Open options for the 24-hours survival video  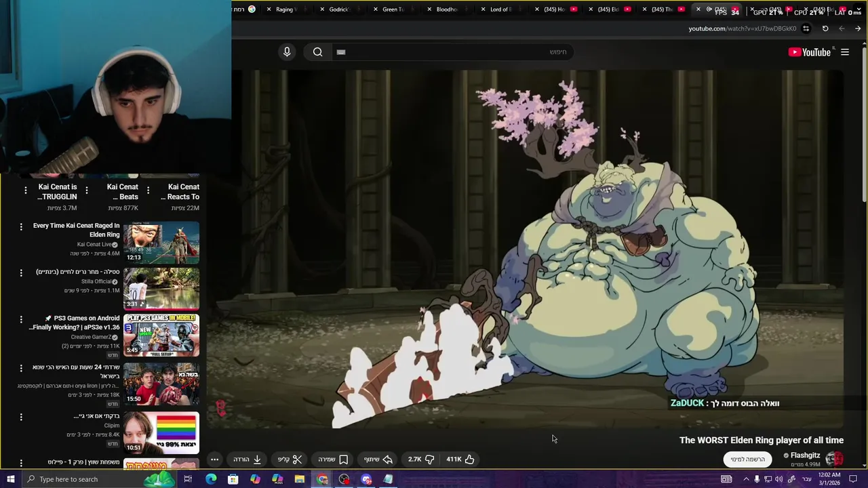[21, 369]
